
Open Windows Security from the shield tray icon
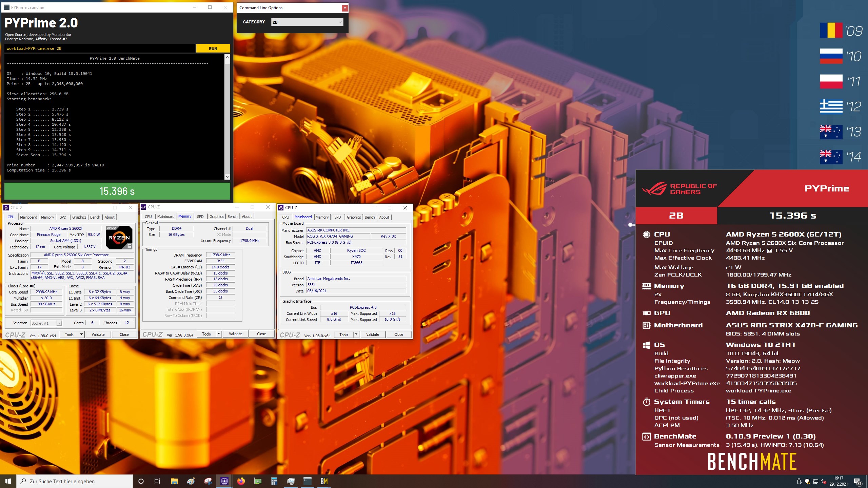[807, 481]
